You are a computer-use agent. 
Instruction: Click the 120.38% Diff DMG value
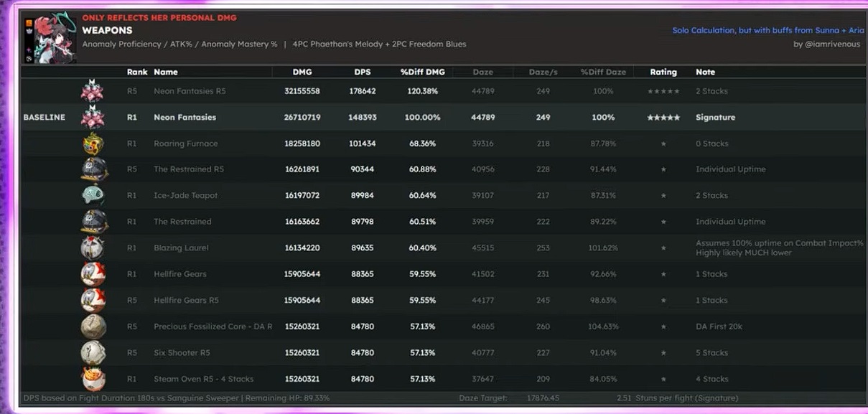(424, 91)
